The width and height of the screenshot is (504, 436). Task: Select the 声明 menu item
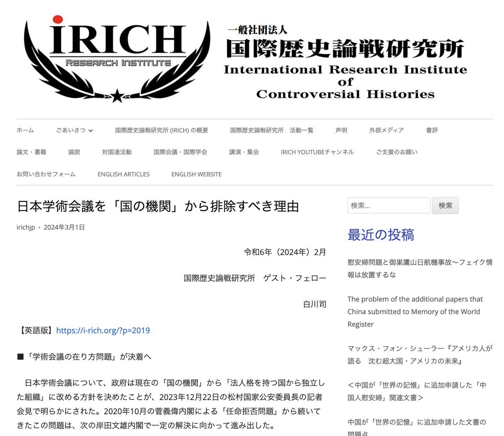click(x=341, y=130)
